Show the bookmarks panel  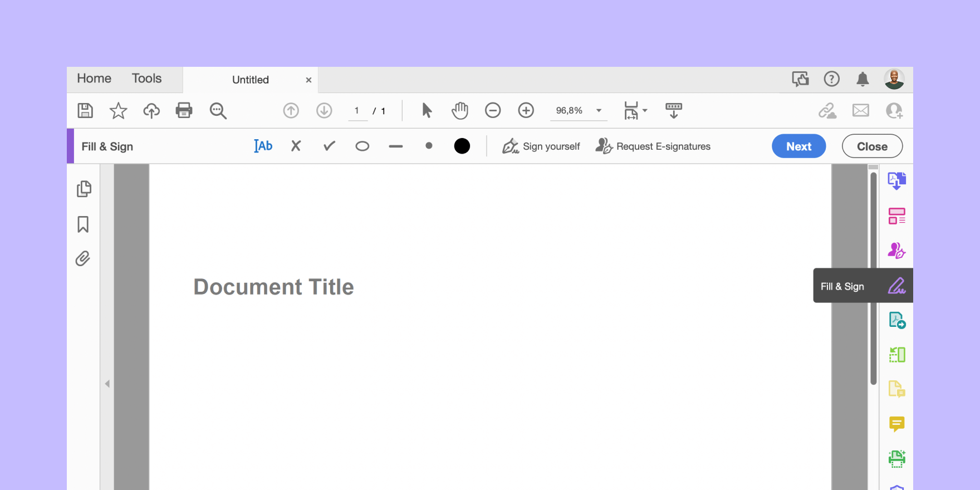83,224
